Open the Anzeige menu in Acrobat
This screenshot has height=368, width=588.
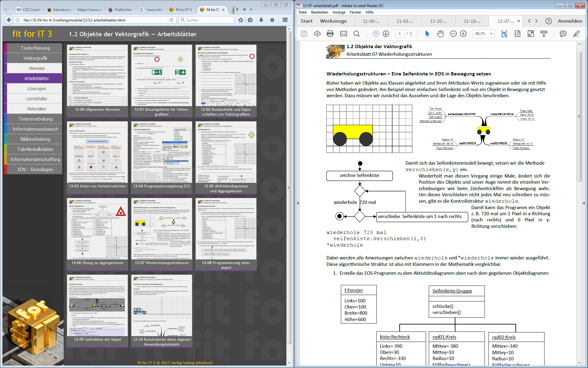point(339,12)
